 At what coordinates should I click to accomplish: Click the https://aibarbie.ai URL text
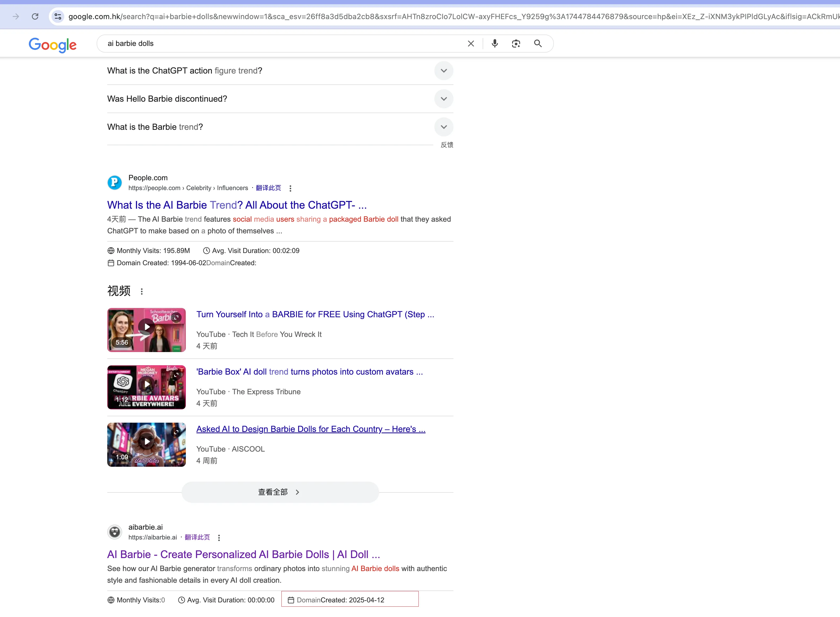click(153, 537)
